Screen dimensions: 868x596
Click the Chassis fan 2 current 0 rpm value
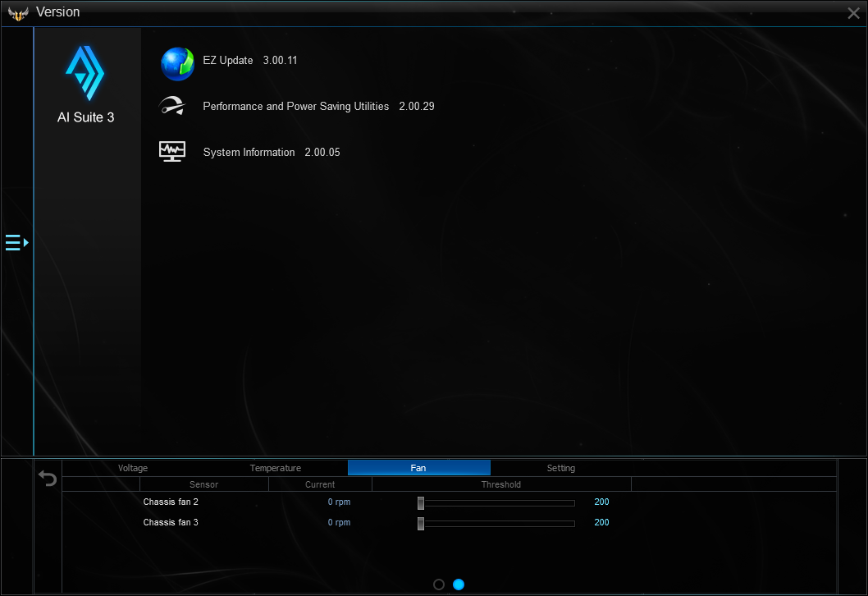339,502
